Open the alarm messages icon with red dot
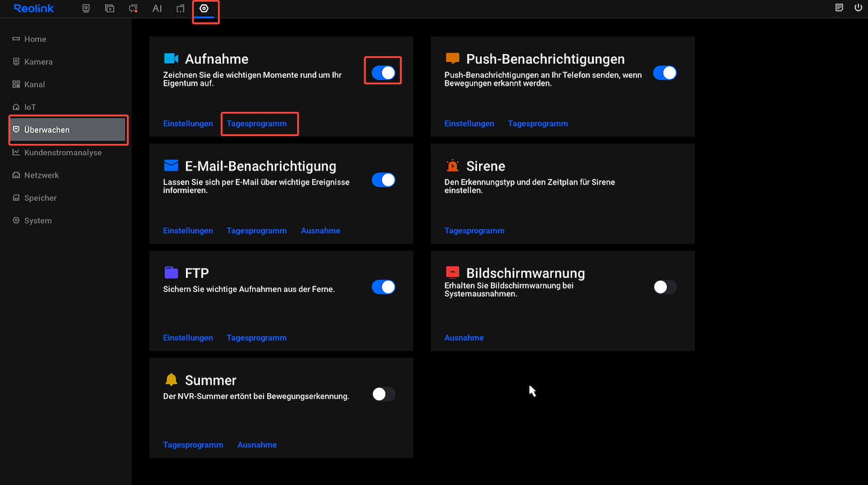The image size is (868, 485). [x=133, y=8]
